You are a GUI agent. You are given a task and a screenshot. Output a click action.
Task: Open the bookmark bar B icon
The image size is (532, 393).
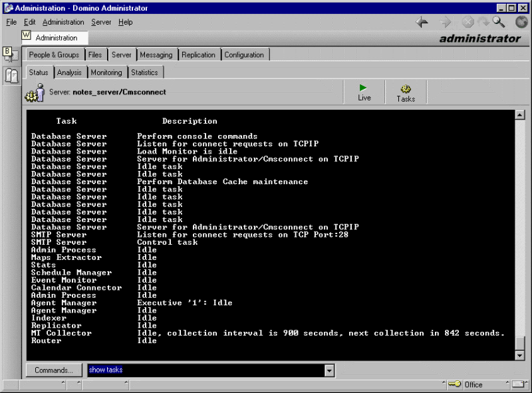point(7,52)
